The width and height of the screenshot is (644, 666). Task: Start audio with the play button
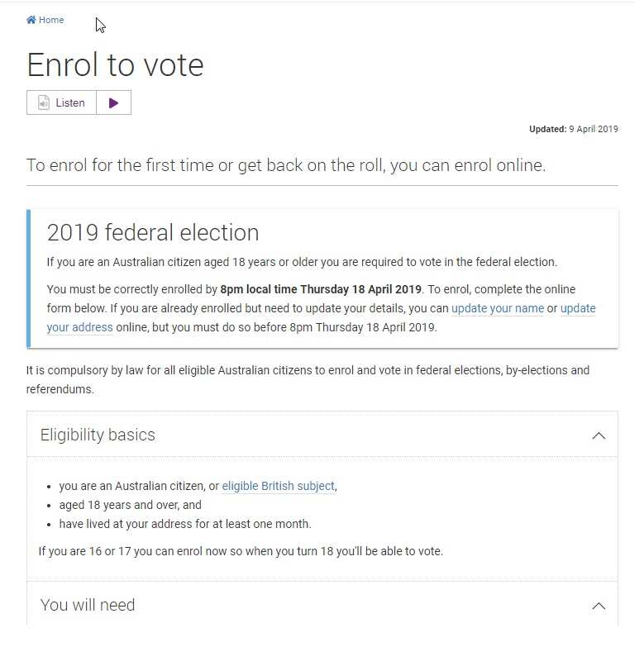point(113,102)
